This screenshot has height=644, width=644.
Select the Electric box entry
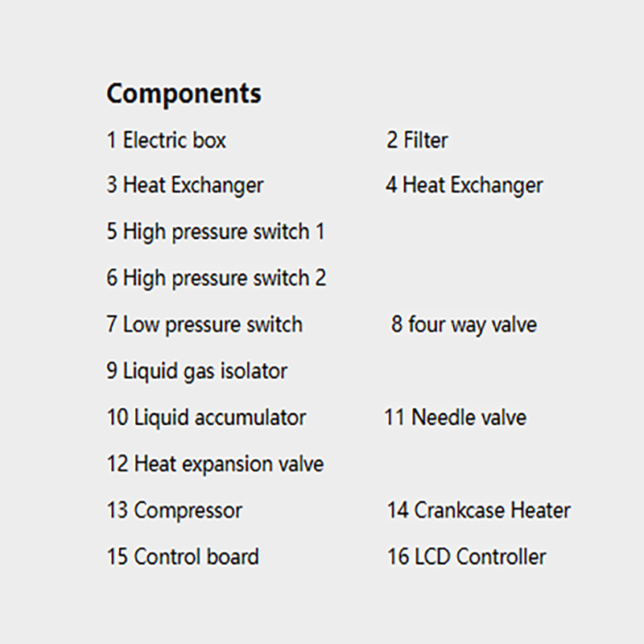(166, 140)
